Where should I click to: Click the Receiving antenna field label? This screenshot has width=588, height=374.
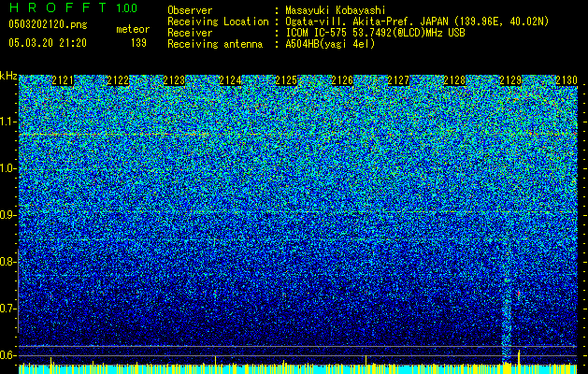215,44
